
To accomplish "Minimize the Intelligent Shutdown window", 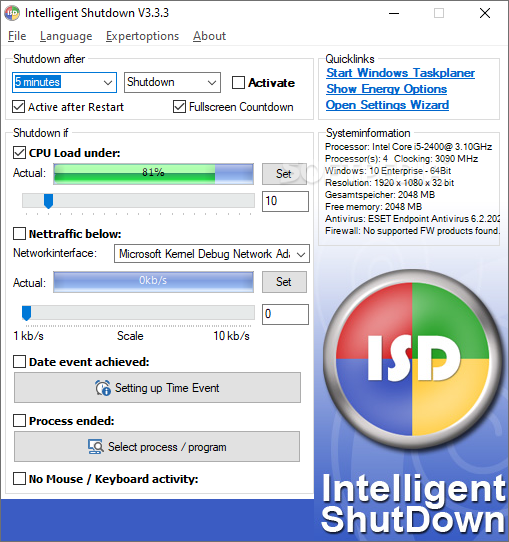I will (394, 13).
